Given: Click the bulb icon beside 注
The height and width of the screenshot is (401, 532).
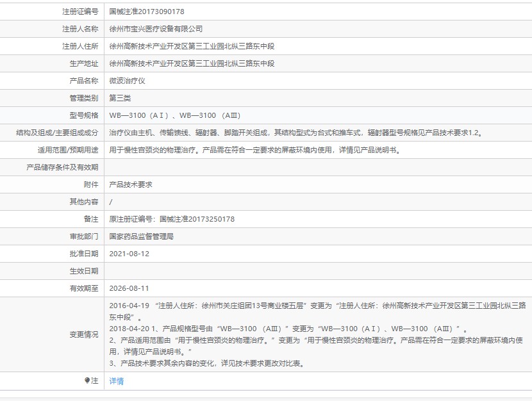Looking at the screenshot, I should (x=87, y=381).
